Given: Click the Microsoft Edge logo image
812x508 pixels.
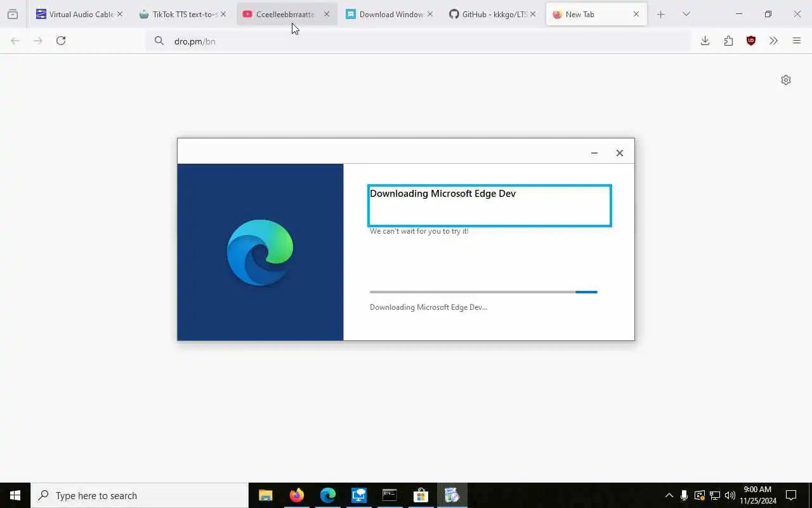Looking at the screenshot, I should pyautogui.click(x=260, y=253).
